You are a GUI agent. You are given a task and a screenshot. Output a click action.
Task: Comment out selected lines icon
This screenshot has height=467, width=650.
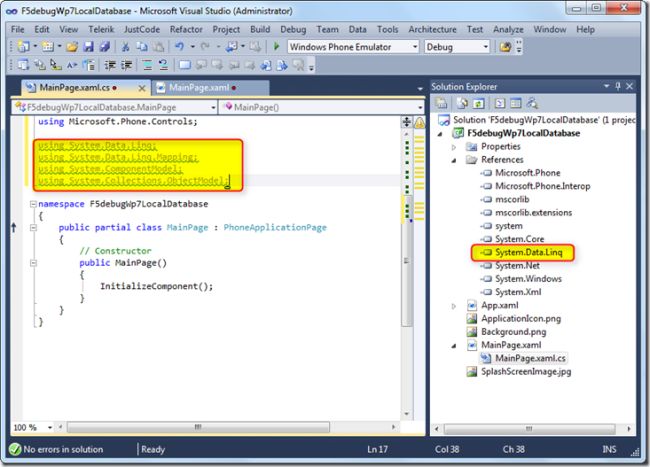pyautogui.click(x=147, y=65)
